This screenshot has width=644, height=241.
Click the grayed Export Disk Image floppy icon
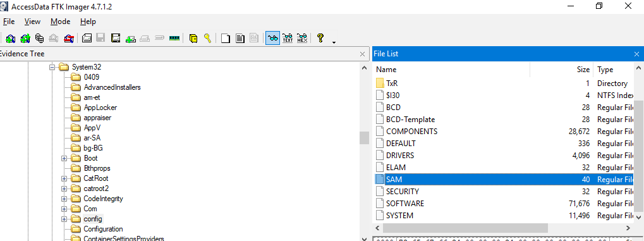(100, 38)
